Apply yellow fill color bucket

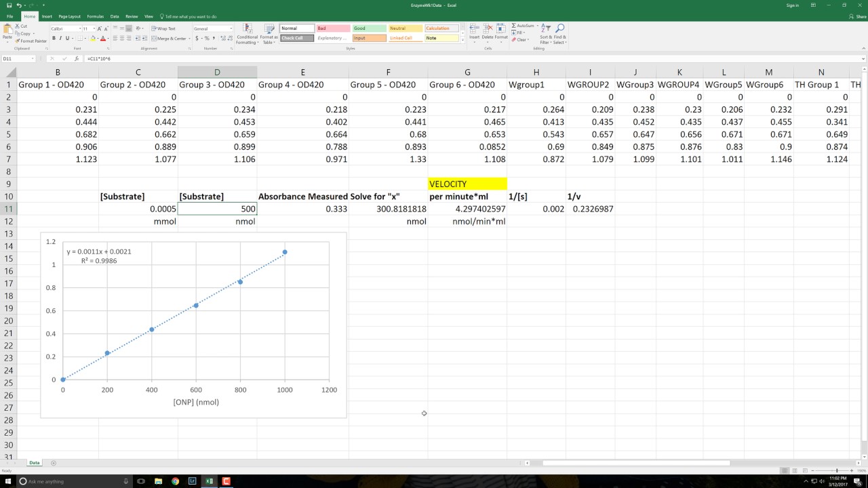pyautogui.click(x=92, y=39)
